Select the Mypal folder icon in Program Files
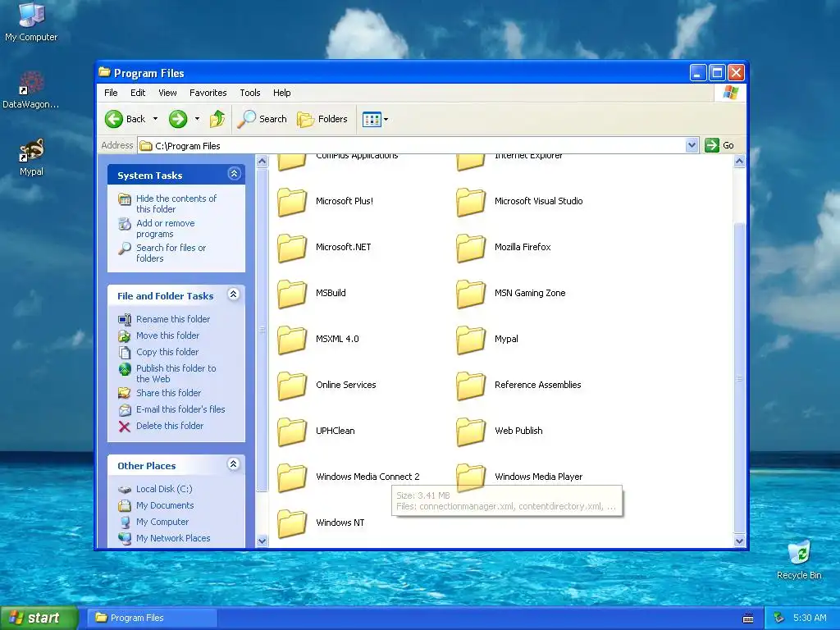The height and width of the screenshot is (630, 840). 471,340
